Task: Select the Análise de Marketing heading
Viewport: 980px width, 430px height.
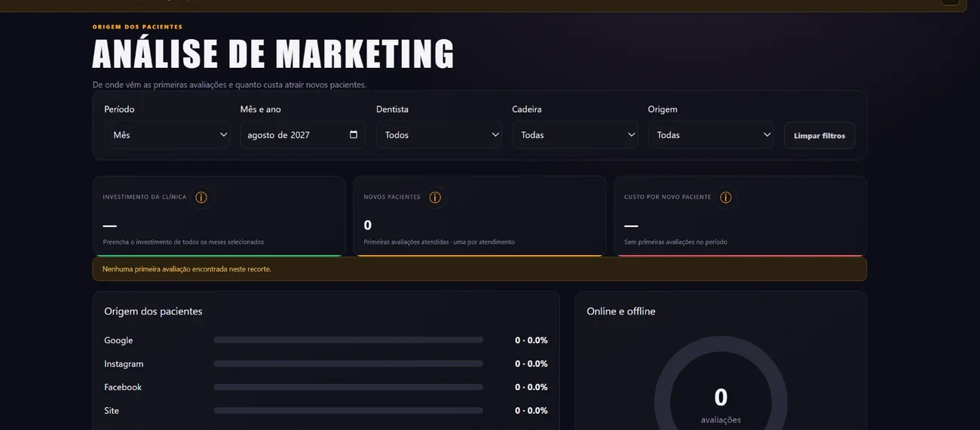Action: tap(274, 54)
